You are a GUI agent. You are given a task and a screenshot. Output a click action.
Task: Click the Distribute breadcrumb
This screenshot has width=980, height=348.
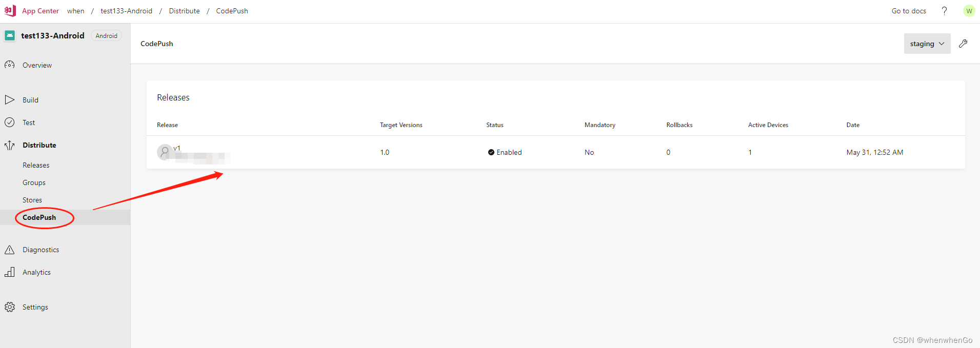pyautogui.click(x=184, y=11)
